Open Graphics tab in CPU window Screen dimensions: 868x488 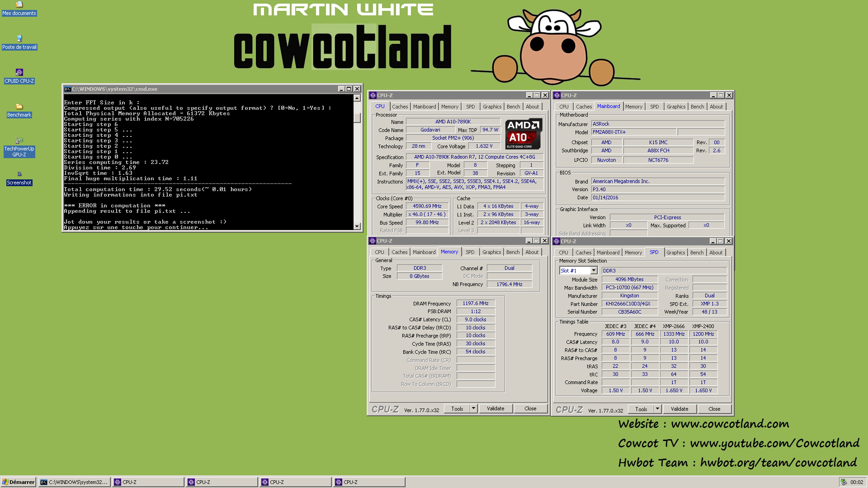click(x=492, y=107)
